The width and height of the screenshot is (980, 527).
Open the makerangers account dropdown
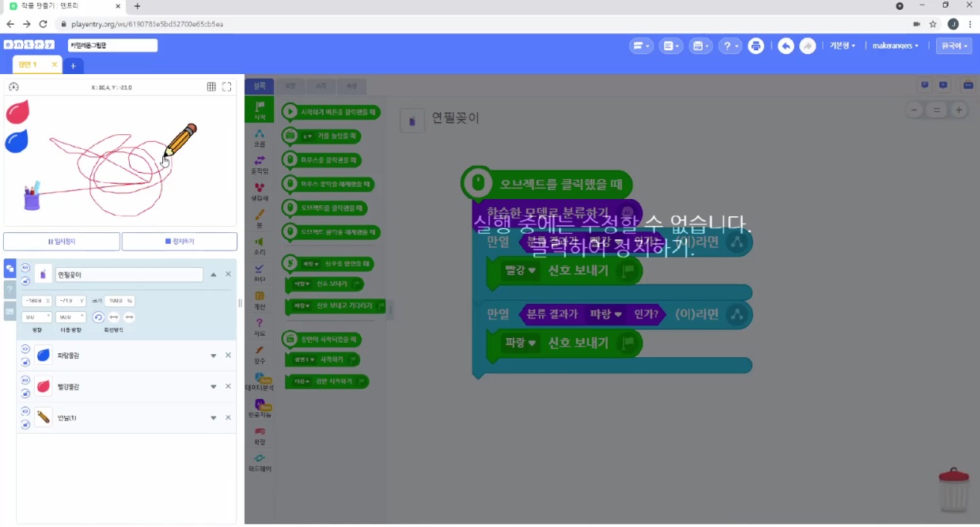pyautogui.click(x=895, y=46)
